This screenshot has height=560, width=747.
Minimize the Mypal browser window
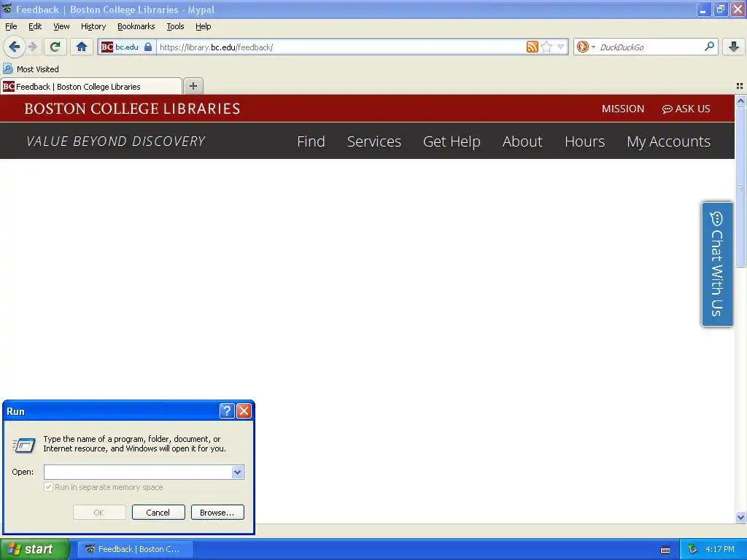pos(703,9)
